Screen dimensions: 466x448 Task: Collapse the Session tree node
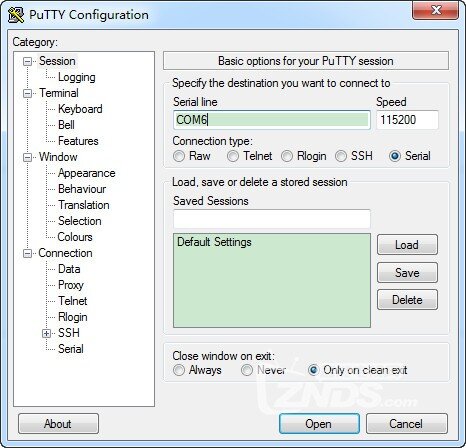coord(28,62)
